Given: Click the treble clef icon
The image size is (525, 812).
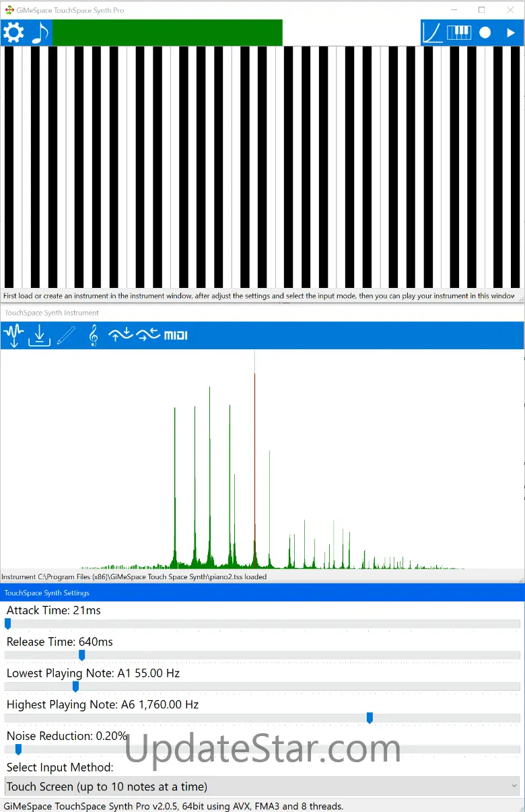Looking at the screenshot, I should point(94,335).
